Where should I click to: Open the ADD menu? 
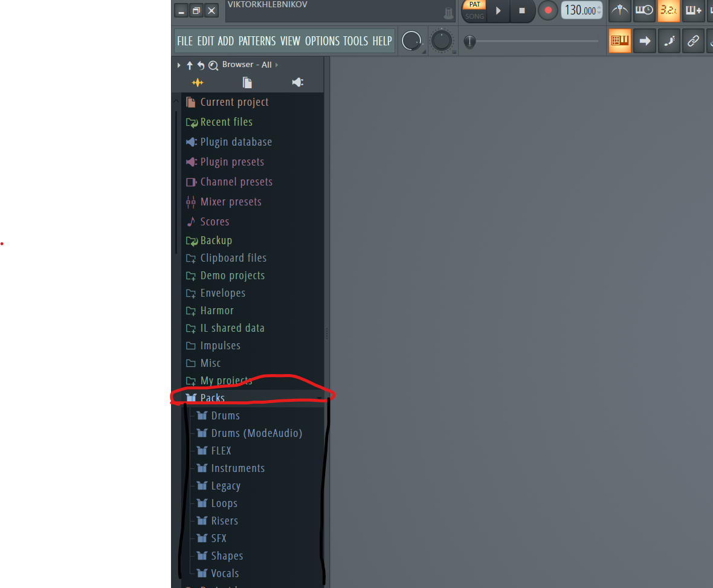pyautogui.click(x=225, y=41)
